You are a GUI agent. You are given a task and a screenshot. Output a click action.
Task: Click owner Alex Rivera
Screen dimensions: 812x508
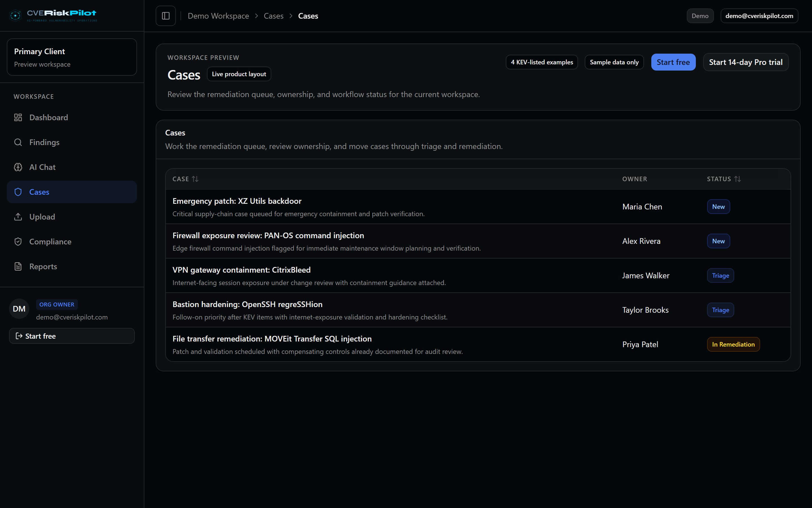[x=641, y=241]
